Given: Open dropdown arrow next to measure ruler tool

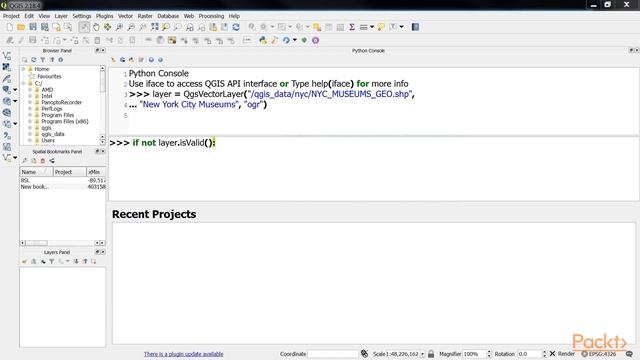Looking at the screenshot, I should (372, 27).
